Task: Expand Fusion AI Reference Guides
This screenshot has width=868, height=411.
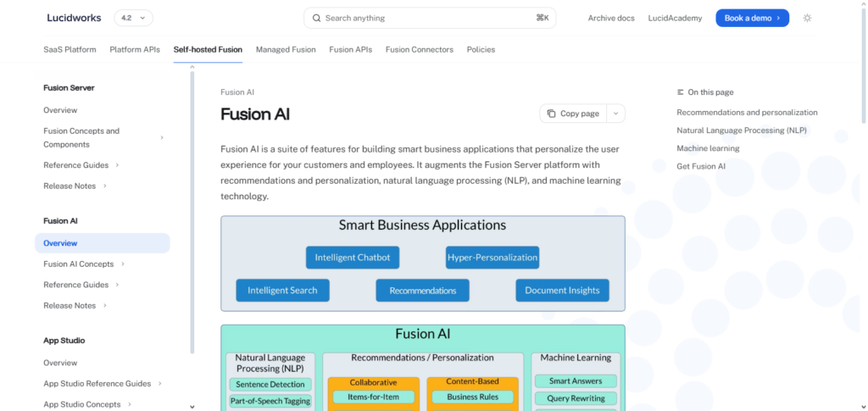Action: (x=117, y=285)
